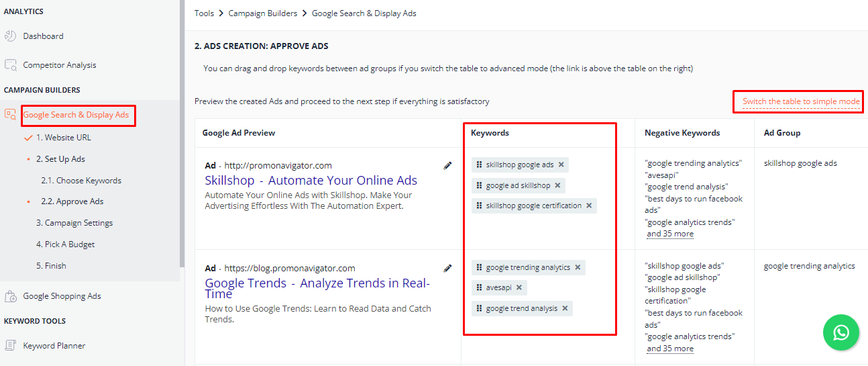The height and width of the screenshot is (366, 868).
Task: Grab drag handle of 'google ad skillshop'
Action: coord(479,185)
